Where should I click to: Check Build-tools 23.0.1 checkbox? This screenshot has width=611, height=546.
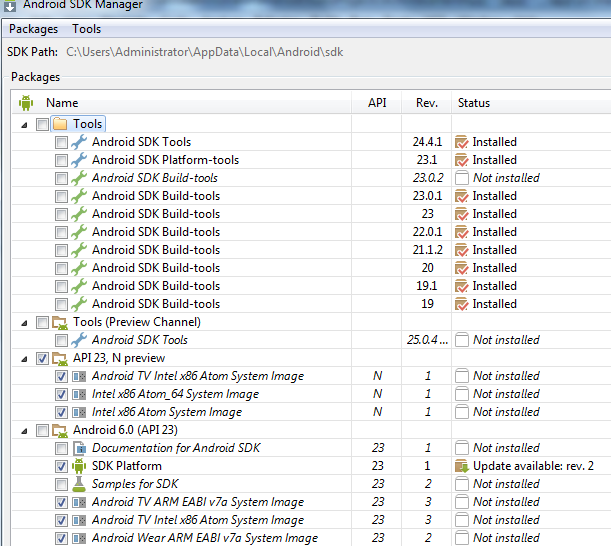pos(61,196)
